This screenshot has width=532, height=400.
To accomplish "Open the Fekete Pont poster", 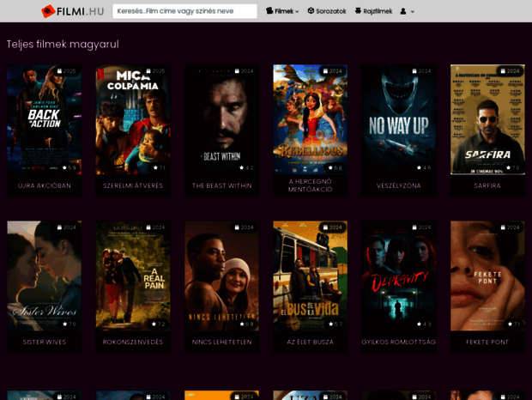I will (x=487, y=276).
